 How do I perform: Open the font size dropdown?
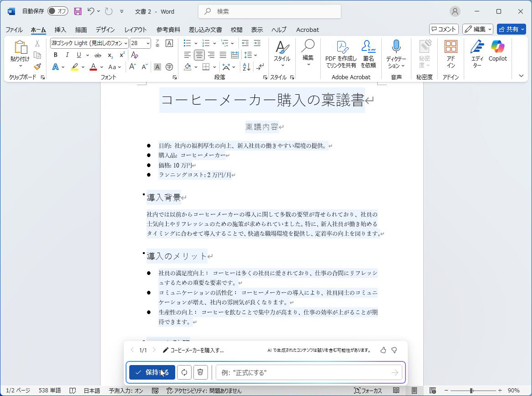148,43
